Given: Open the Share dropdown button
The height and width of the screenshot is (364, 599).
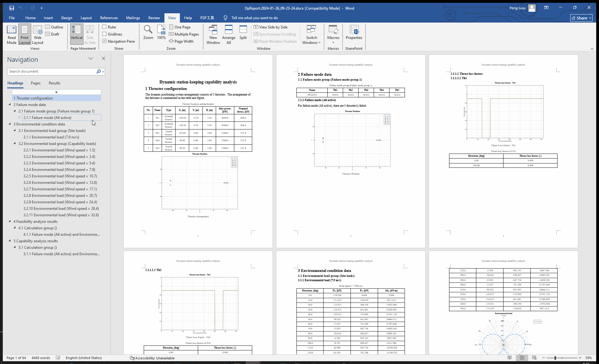Looking at the screenshot, I should coord(581,18).
